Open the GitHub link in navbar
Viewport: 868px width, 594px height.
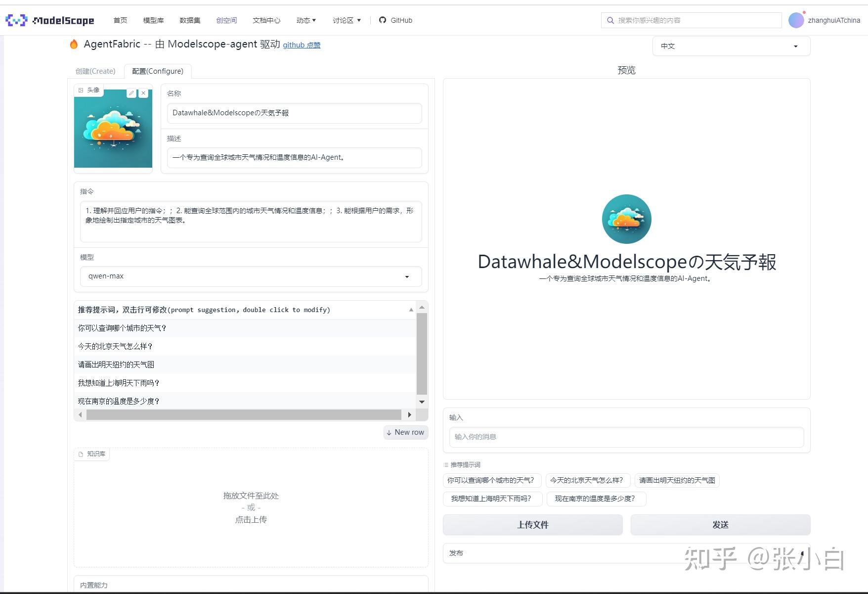point(395,20)
